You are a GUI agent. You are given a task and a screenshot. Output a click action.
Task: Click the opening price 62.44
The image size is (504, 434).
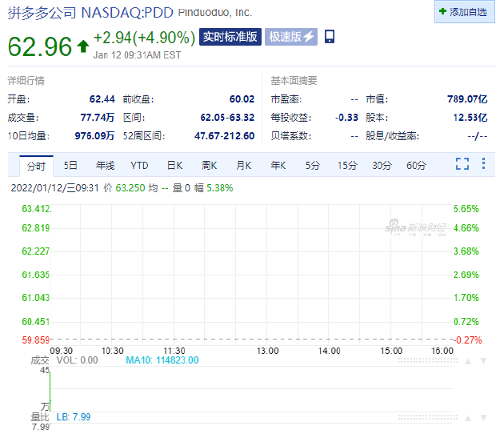click(x=102, y=99)
